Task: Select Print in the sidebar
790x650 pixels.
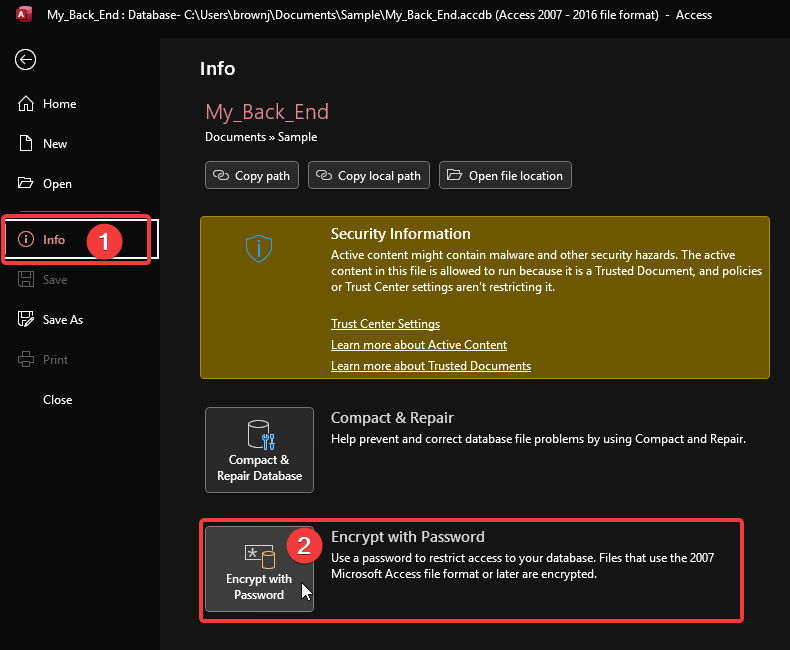Action: 56,360
